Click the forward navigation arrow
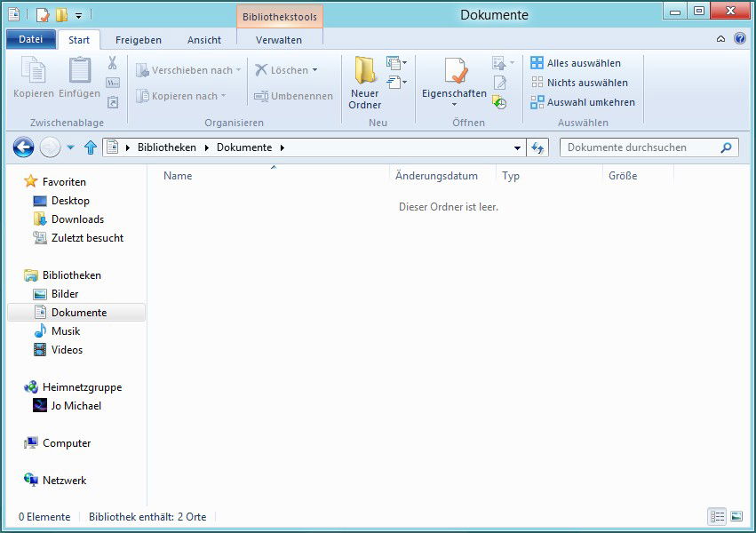Image resolution: width=756 pixels, height=533 pixels. pyautogui.click(x=50, y=147)
